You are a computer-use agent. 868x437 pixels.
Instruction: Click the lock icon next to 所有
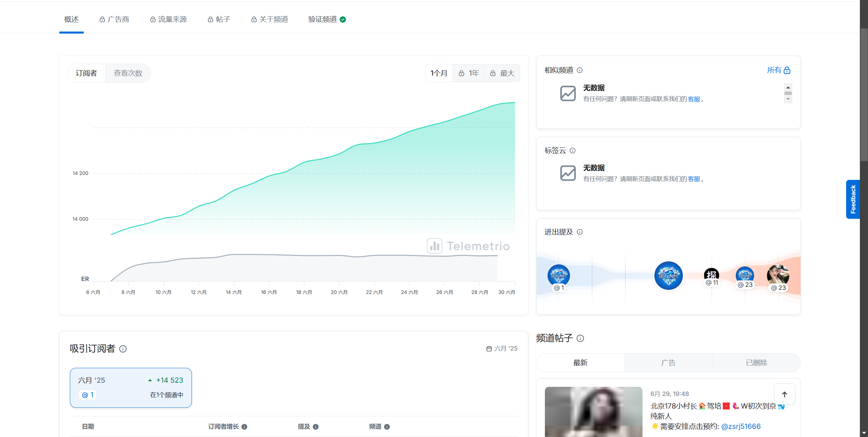787,70
